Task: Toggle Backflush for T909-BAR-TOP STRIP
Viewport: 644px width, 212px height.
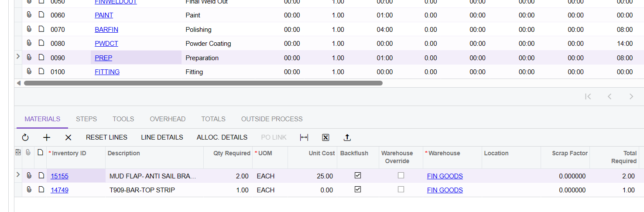Action: click(358, 189)
